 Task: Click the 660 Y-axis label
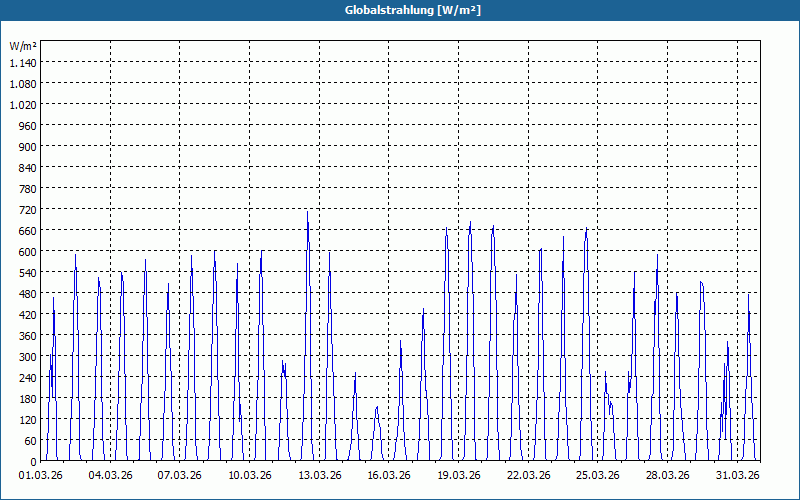pos(28,231)
